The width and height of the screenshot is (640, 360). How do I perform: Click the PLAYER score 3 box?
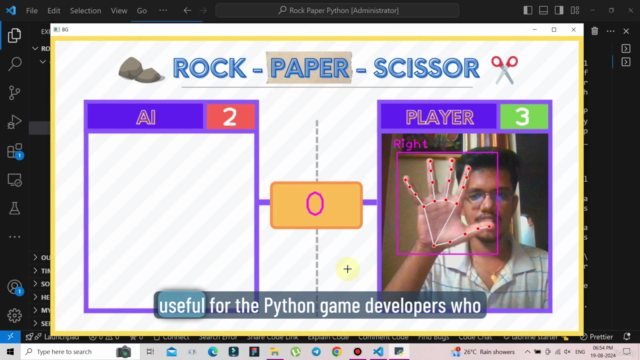[524, 117]
